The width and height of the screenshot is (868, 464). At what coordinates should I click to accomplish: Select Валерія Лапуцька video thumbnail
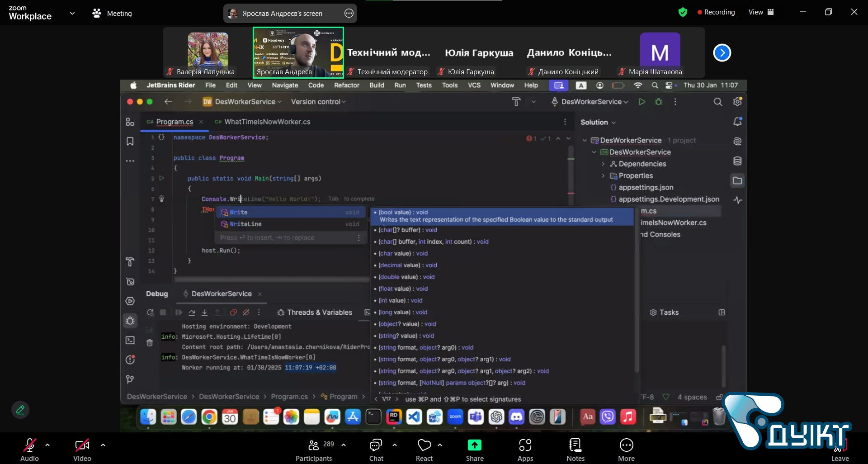208,52
